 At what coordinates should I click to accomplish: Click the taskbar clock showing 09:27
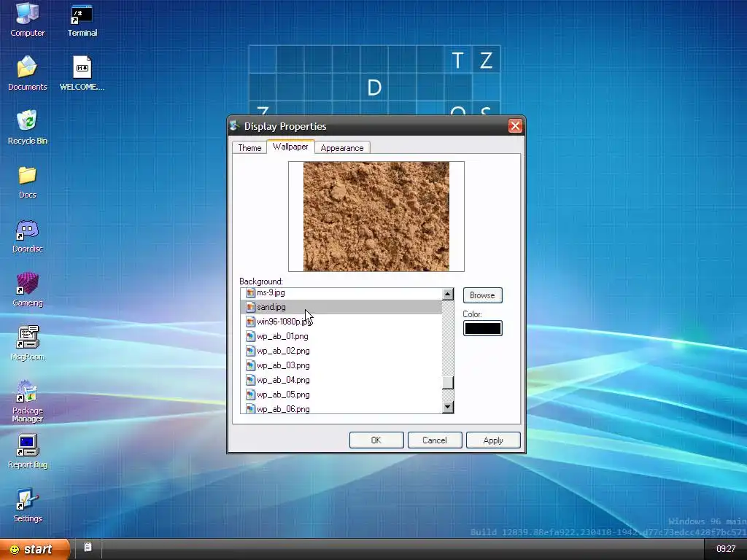726,549
